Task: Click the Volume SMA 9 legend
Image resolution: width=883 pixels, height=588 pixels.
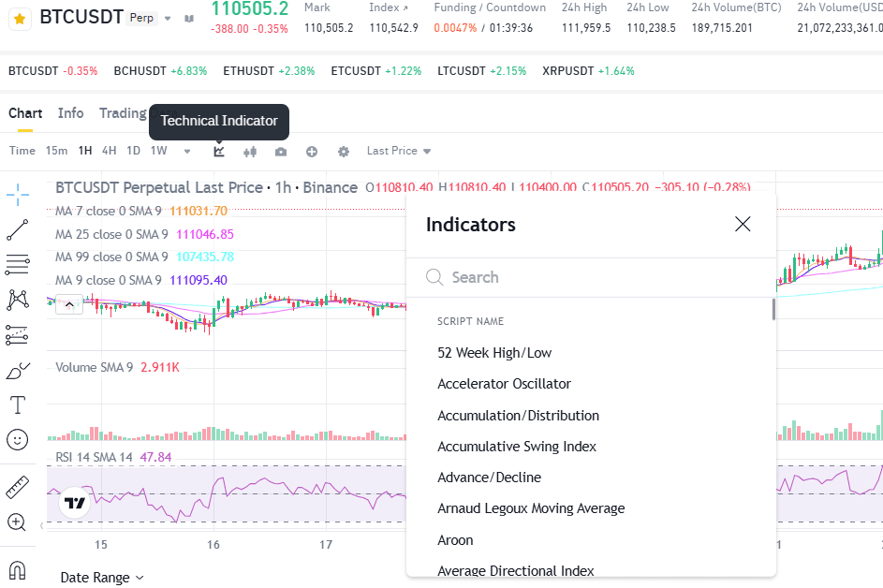Action: point(117,367)
